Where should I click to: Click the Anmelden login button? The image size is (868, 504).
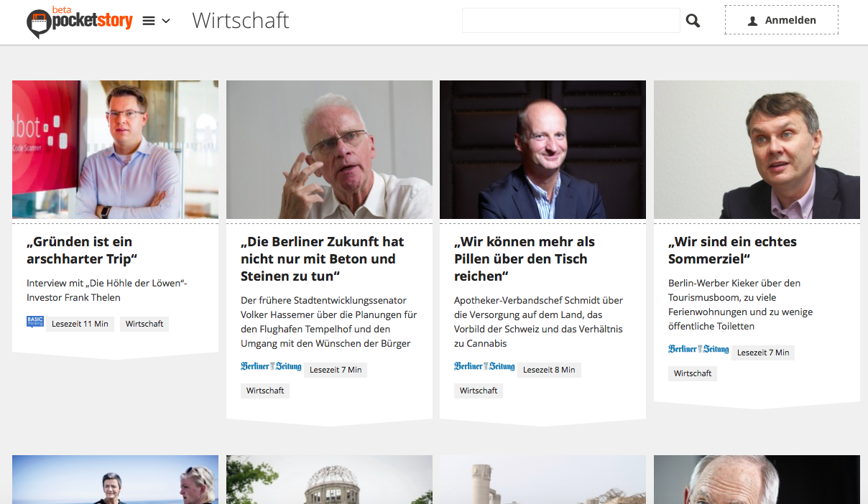click(x=781, y=20)
